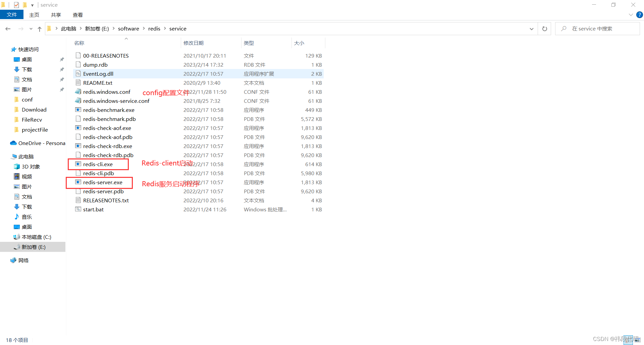Open the recent locations dropdown arrow
The height and width of the screenshot is (345, 644).
(x=31, y=29)
